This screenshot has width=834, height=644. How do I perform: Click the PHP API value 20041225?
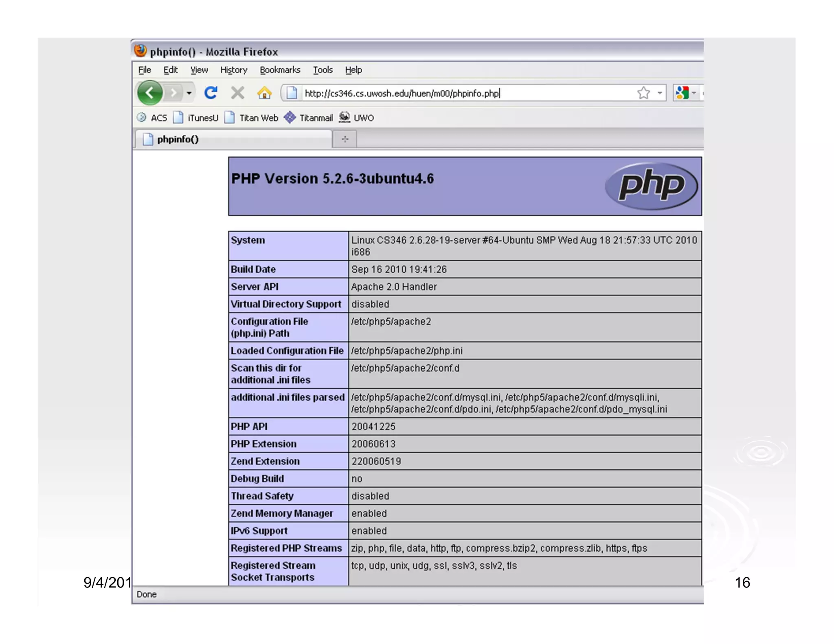coord(373,427)
